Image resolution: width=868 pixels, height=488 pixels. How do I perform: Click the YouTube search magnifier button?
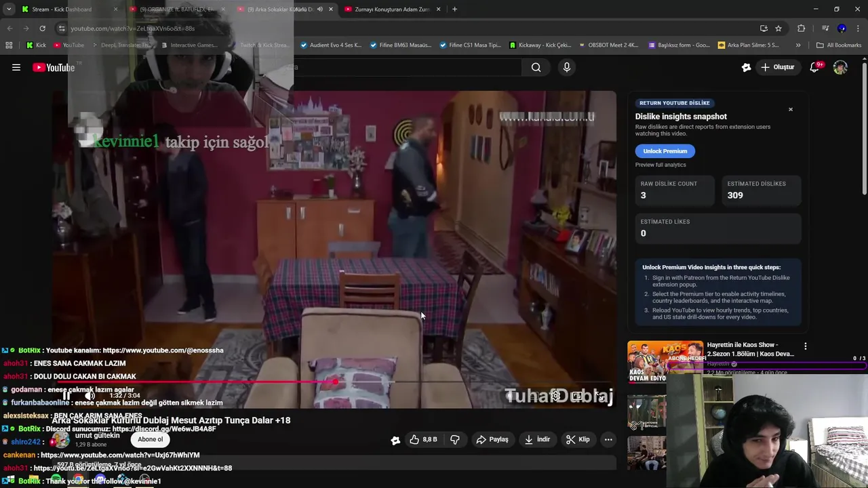point(536,67)
